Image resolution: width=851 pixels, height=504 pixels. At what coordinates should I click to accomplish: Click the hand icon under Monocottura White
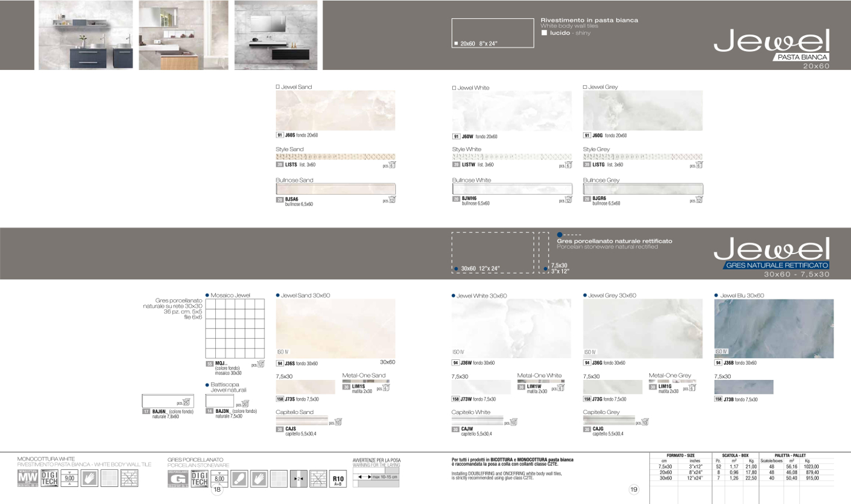pos(89,478)
